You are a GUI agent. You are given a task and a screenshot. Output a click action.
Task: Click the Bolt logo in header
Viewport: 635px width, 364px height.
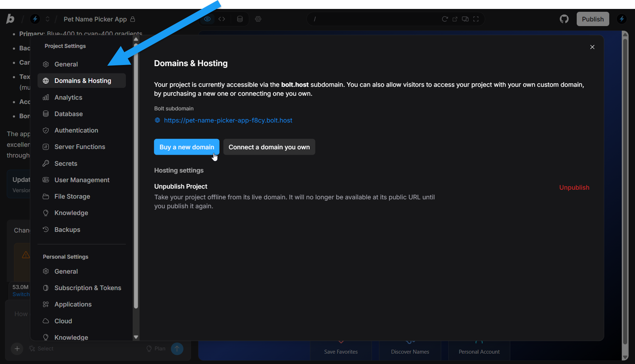[x=10, y=19]
